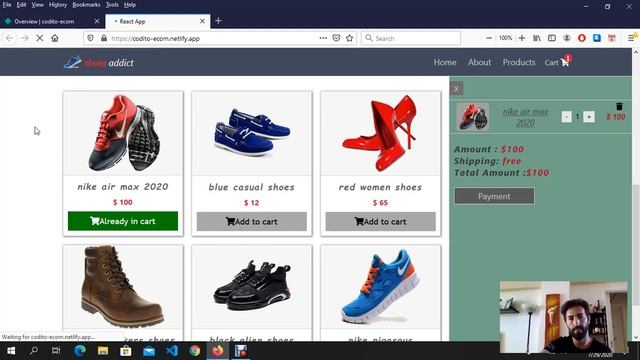Add red women shoes to cart
Image resolution: width=640 pixels, height=360 pixels.
click(380, 221)
